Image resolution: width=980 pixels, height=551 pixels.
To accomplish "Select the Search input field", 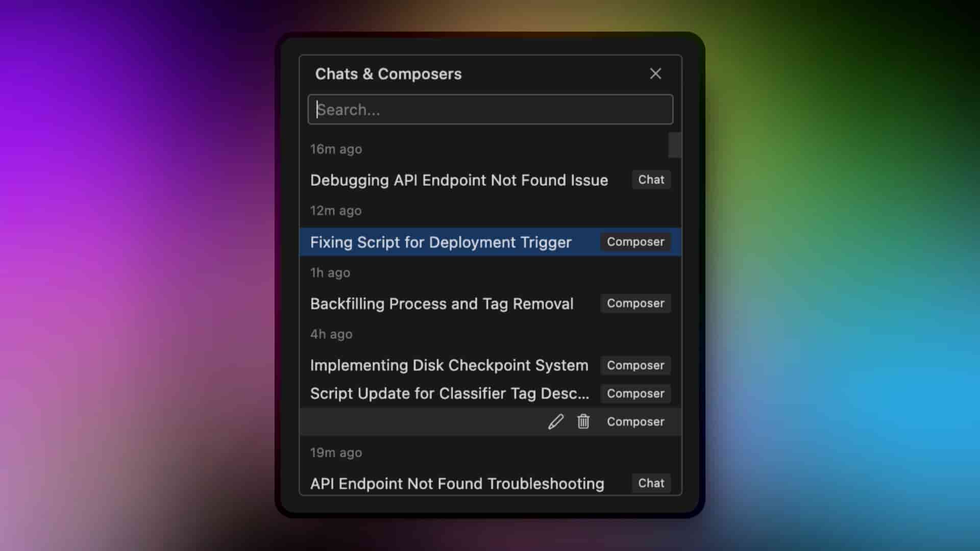I will 490,109.
